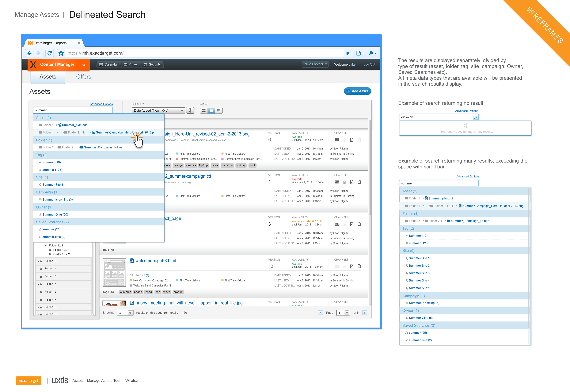Select saved search summer time (2) in main dropdown
570x392 pixels.
click(x=54, y=237)
